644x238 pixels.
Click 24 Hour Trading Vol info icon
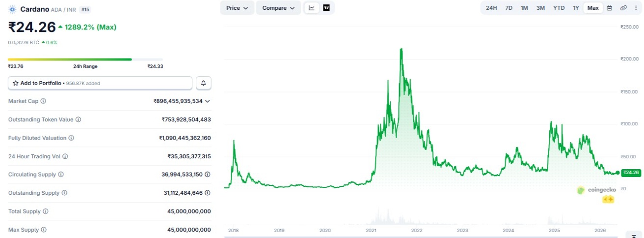point(65,156)
